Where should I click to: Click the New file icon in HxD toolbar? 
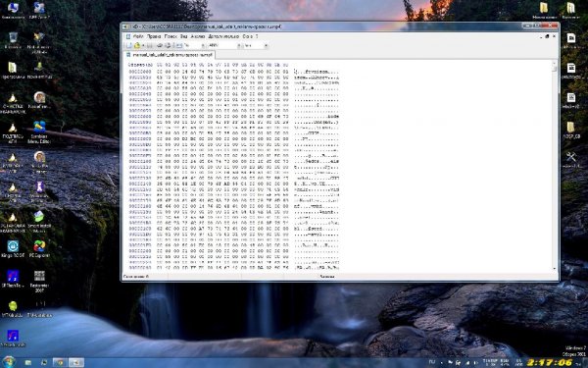[x=129, y=45]
